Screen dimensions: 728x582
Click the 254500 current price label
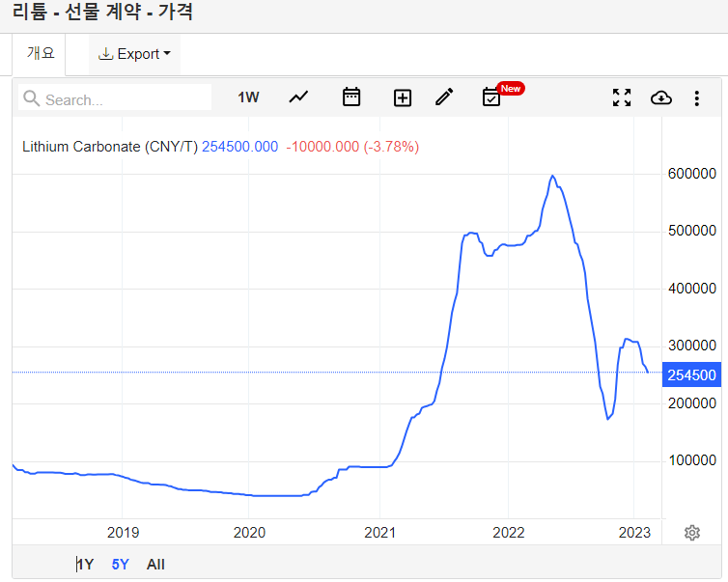click(691, 375)
